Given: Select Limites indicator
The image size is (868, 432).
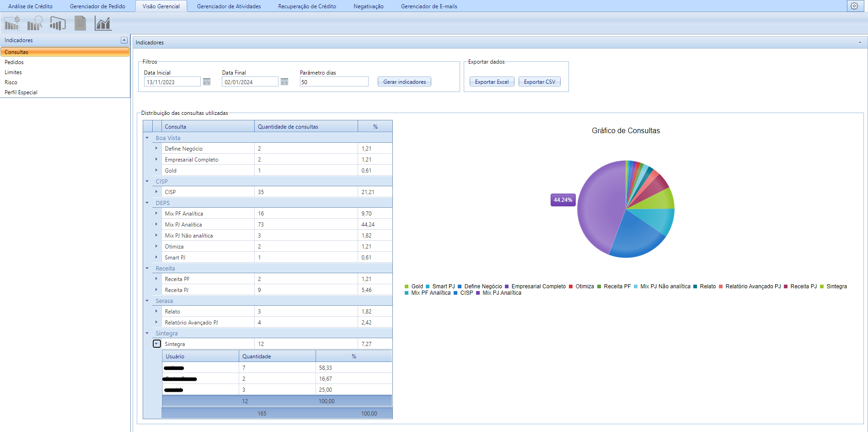Looking at the screenshot, I should [65, 72].
